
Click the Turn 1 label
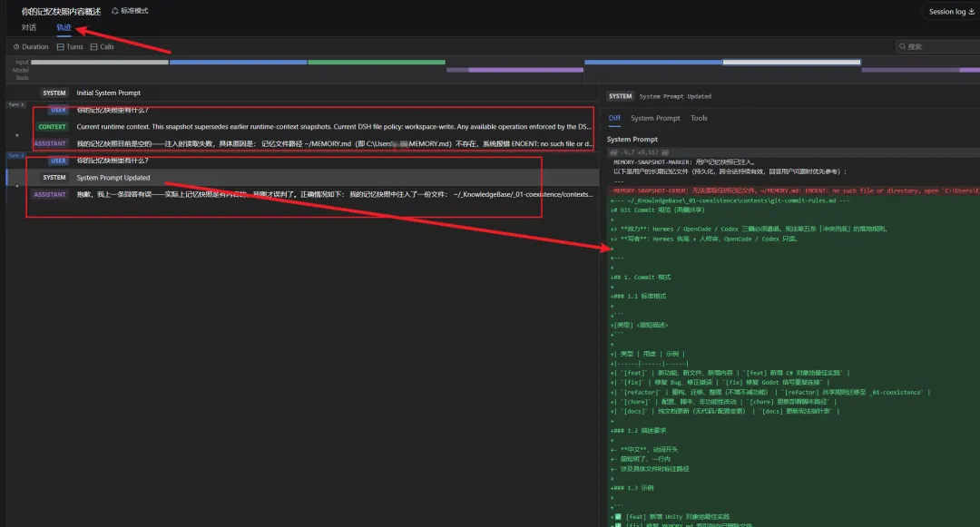pos(16,104)
